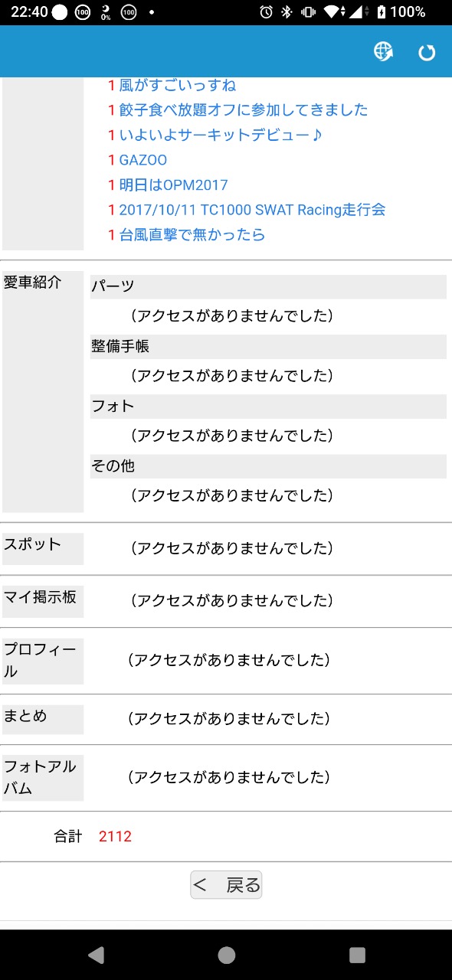Viewport: 452px width, 980px height.
Task: Tap the Android back navigation triangle
Action: [x=96, y=955]
